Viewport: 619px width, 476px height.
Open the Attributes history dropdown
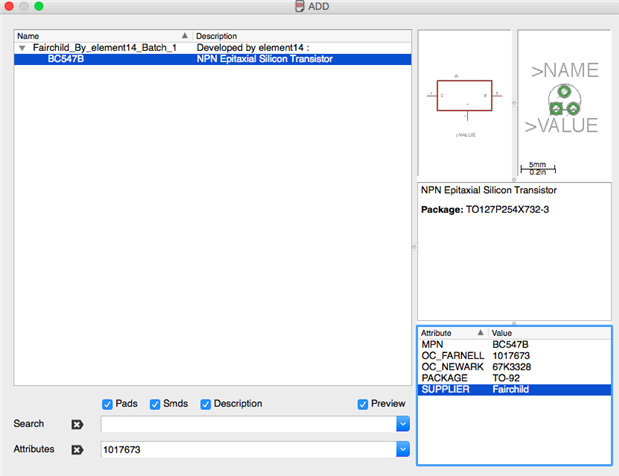pos(403,449)
